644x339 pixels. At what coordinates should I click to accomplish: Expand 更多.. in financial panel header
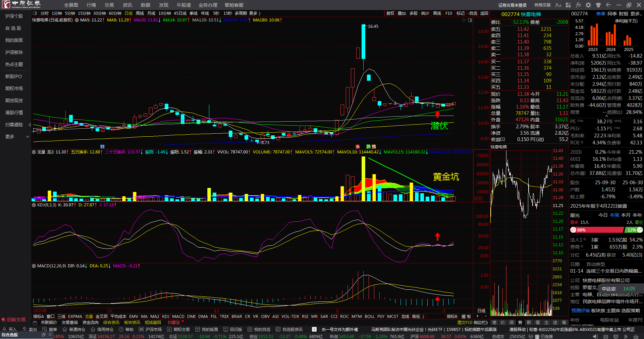pyautogui.click(x=636, y=14)
